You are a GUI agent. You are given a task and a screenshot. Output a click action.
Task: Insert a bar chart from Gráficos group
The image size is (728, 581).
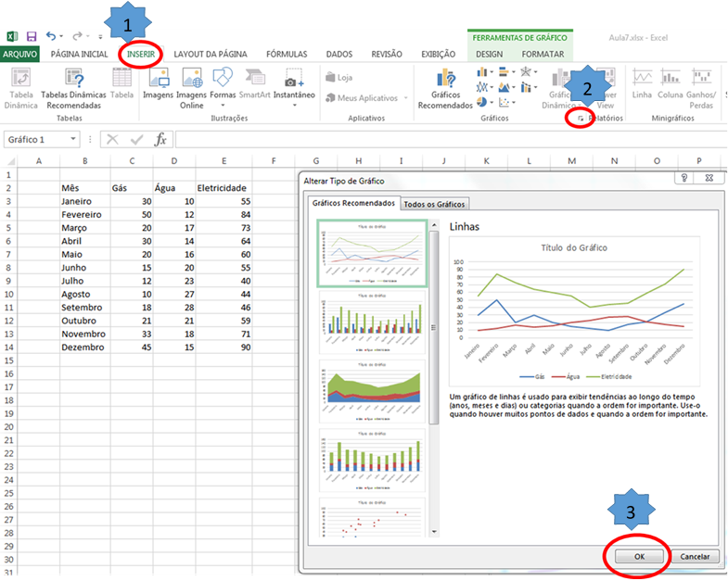point(504,72)
